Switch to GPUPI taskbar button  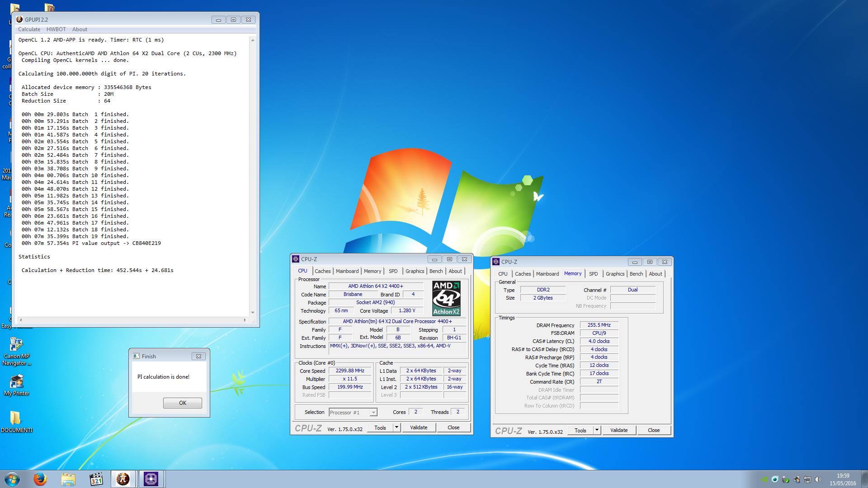pyautogui.click(x=123, y=479)
